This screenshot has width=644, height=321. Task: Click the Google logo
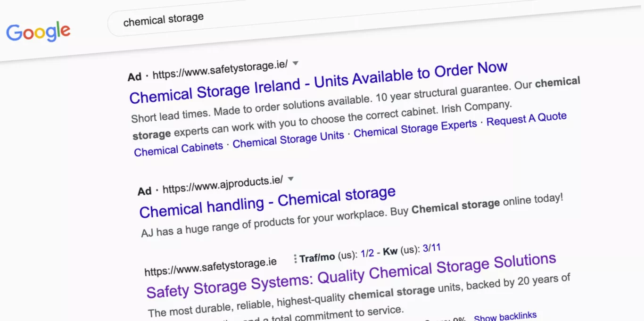[x=38, y=33]
